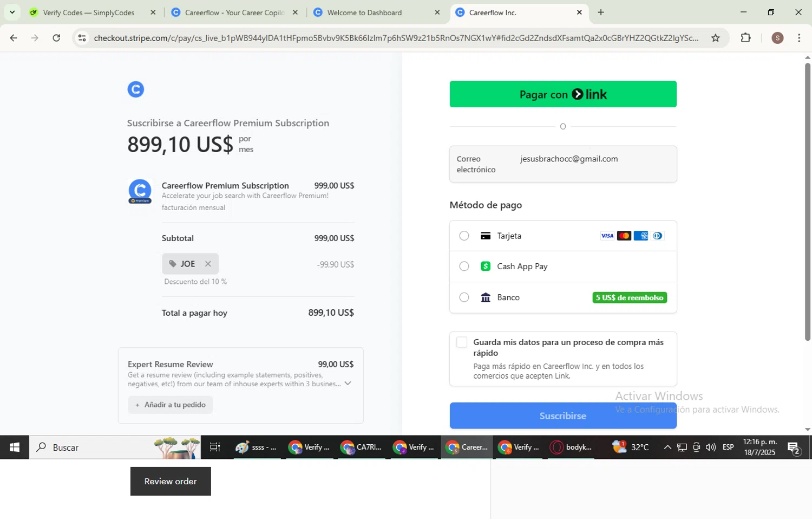Reload the checkout page
The width and height of the screenshot is (812, 519).
coord(56,38)
